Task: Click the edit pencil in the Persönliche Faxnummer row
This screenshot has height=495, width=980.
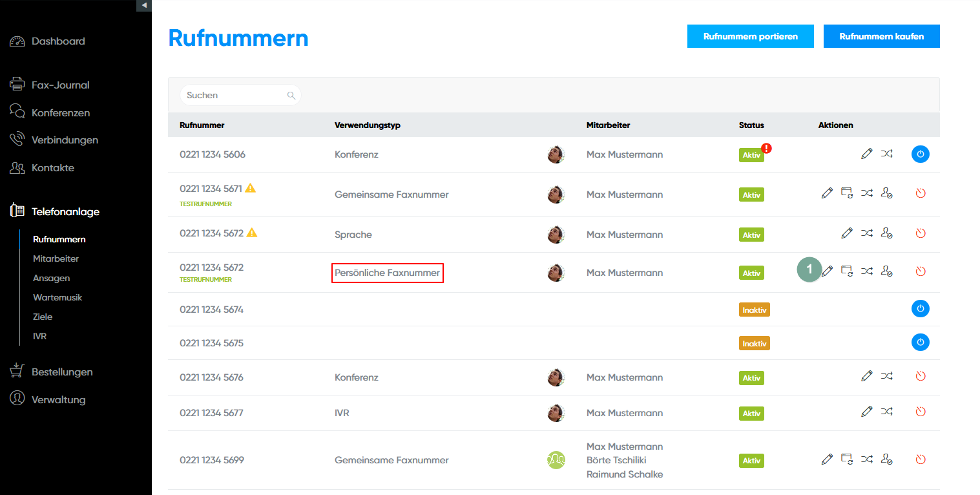Action: (x=827, y=271)
